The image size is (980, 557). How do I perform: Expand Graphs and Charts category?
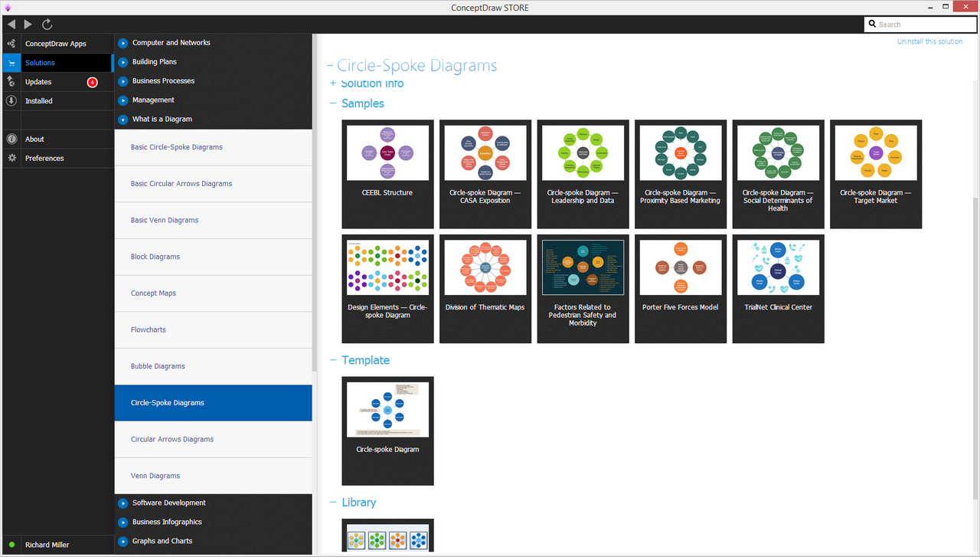[x=122, y=542]
